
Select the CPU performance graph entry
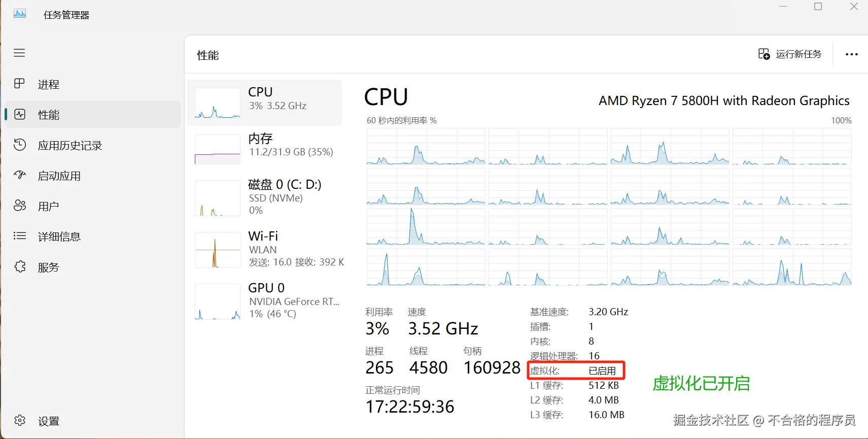(x=265, y=103)
